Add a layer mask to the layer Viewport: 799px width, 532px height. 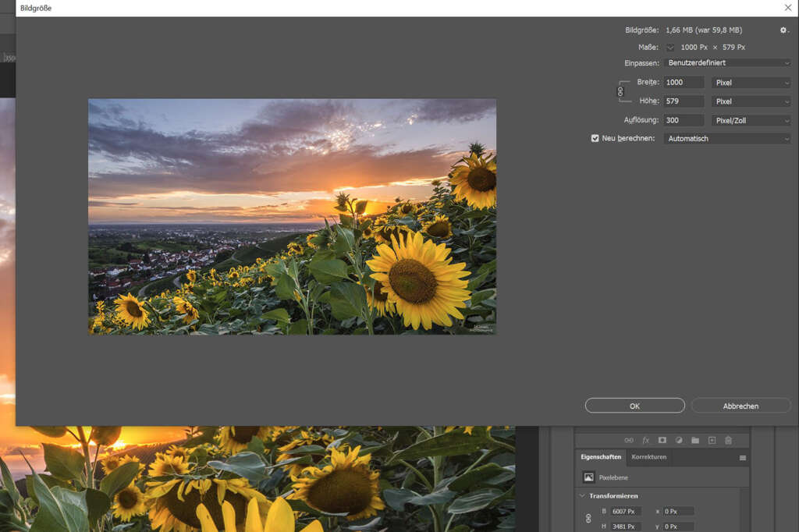[x=662, y=439]
